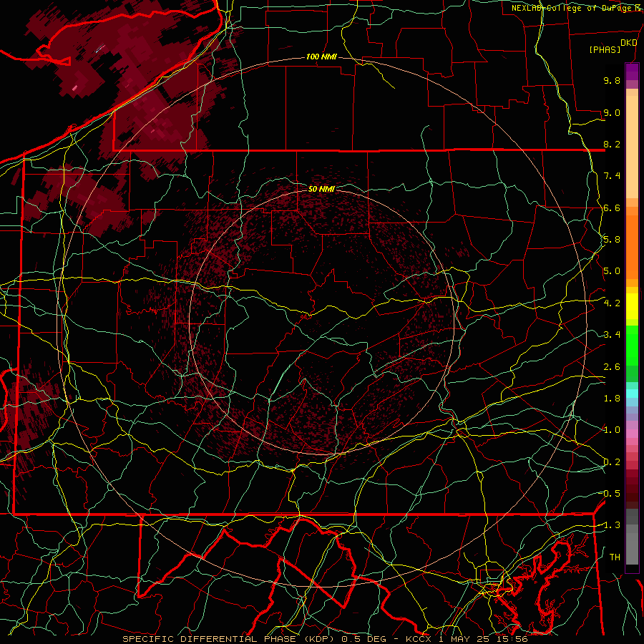This screenshot has height=644, width=644.
Task: Click the 100 NMI range ring label
Action: click(x=321, y=57)
